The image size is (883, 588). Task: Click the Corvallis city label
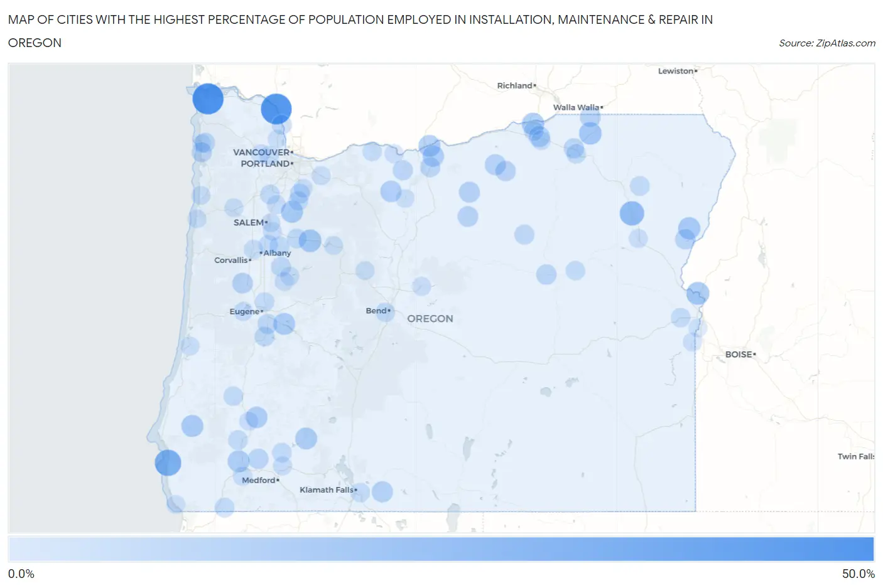231,260
